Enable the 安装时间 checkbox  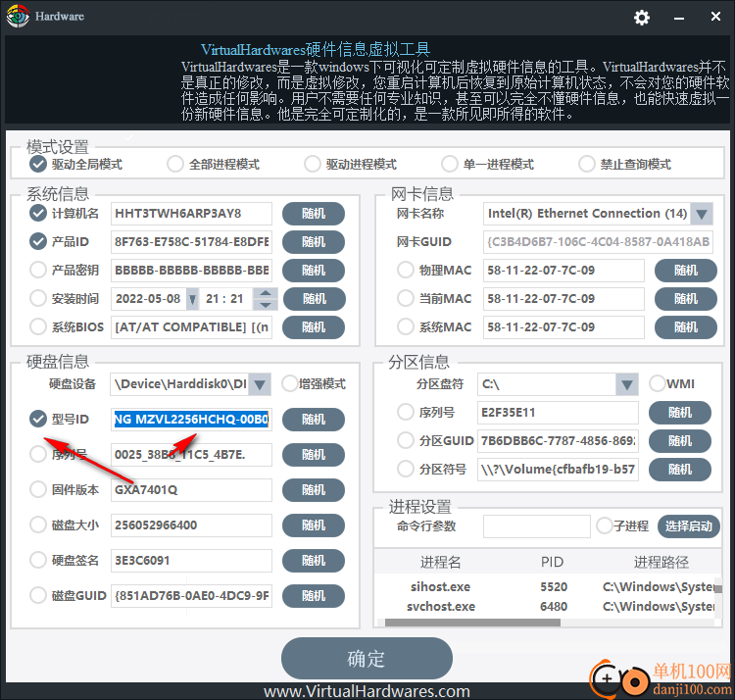(x=38, y=298)
